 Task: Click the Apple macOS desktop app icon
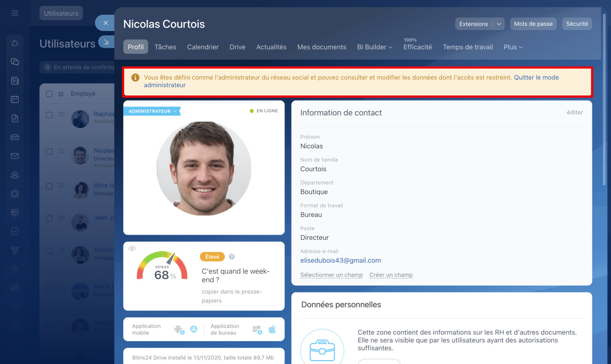coord(272,329)
